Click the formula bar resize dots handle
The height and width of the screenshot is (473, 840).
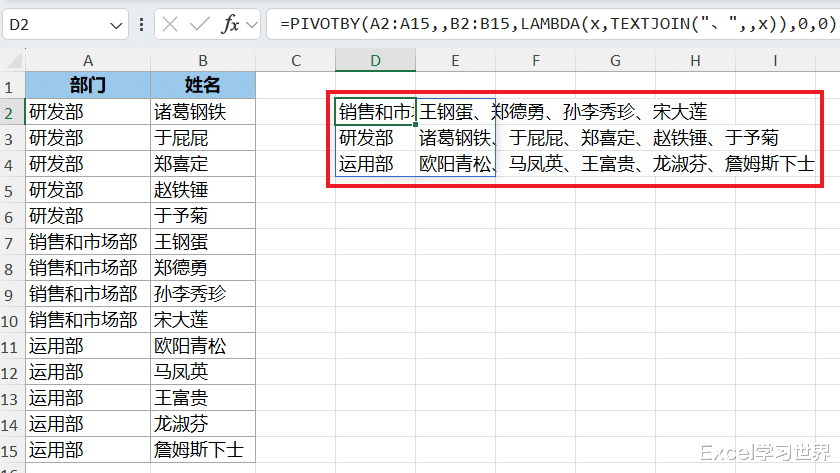tap(141, 24)
